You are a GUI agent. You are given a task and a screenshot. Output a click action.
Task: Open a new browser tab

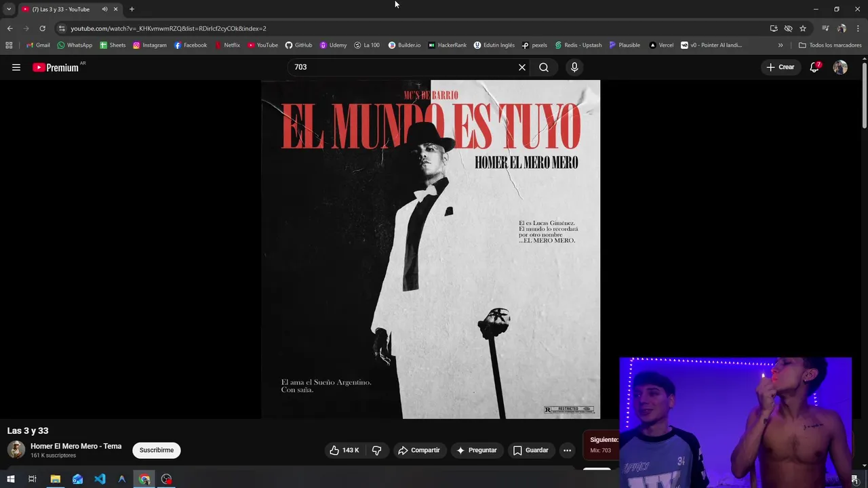pos(132,9)
